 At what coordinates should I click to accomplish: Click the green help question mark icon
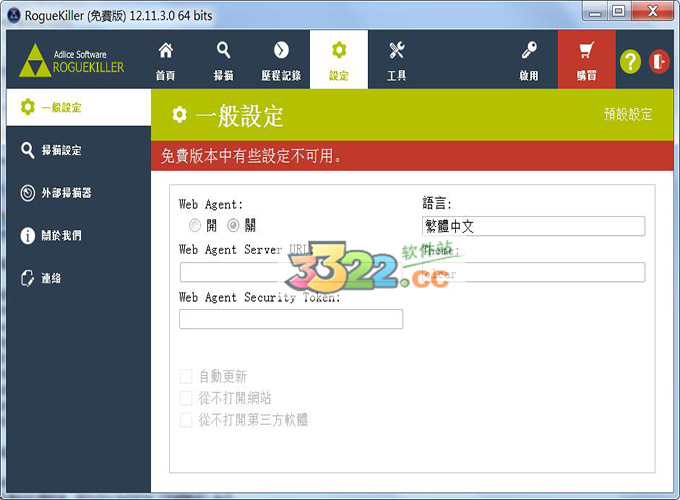click(x=630, y=62)
